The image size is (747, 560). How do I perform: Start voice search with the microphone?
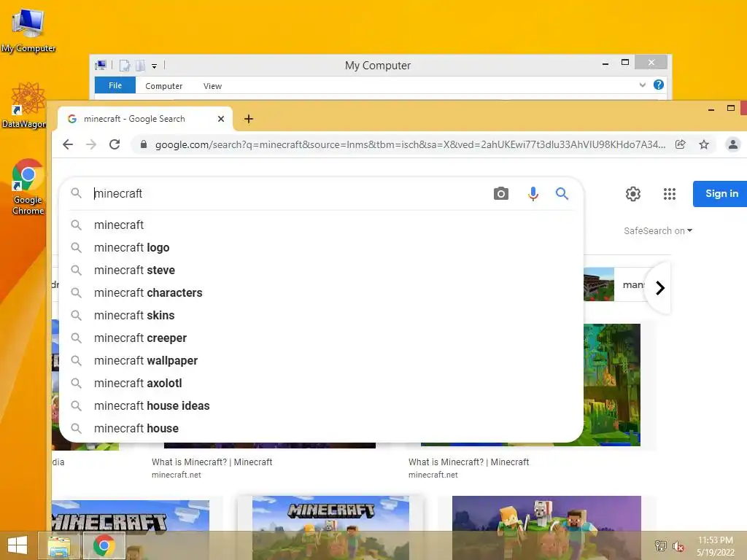coord(533,193)
